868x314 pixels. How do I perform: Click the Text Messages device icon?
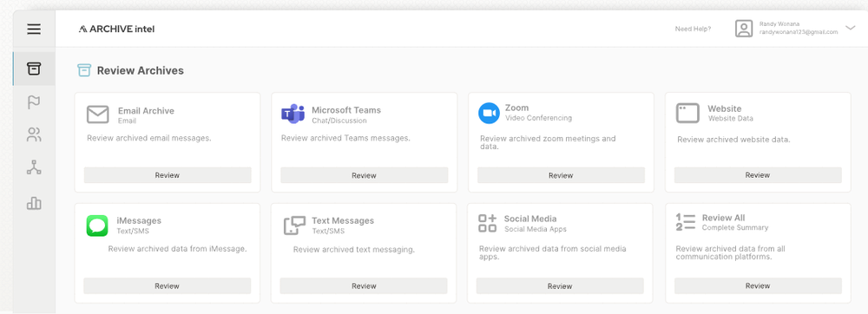point(294,226)
